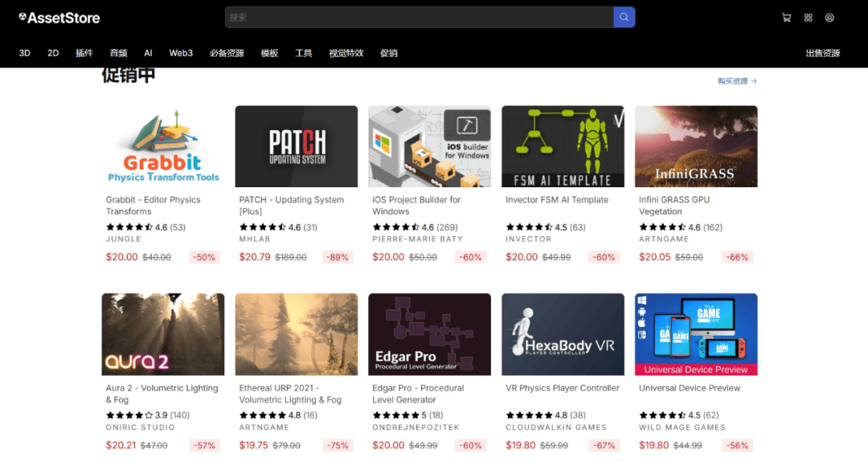Click the -89% discount badge on PATCH
The height and width of the screenshot is (462, 868).
[337, 257]
